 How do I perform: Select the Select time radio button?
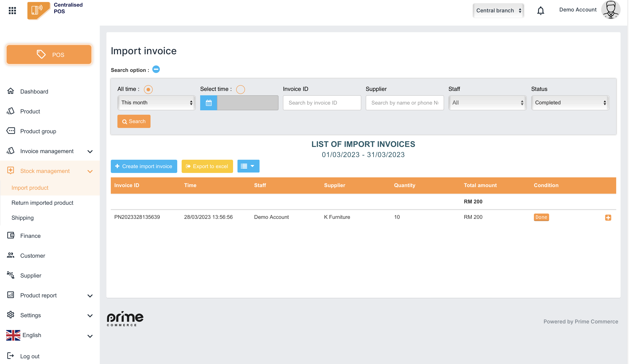coord(240,89)
